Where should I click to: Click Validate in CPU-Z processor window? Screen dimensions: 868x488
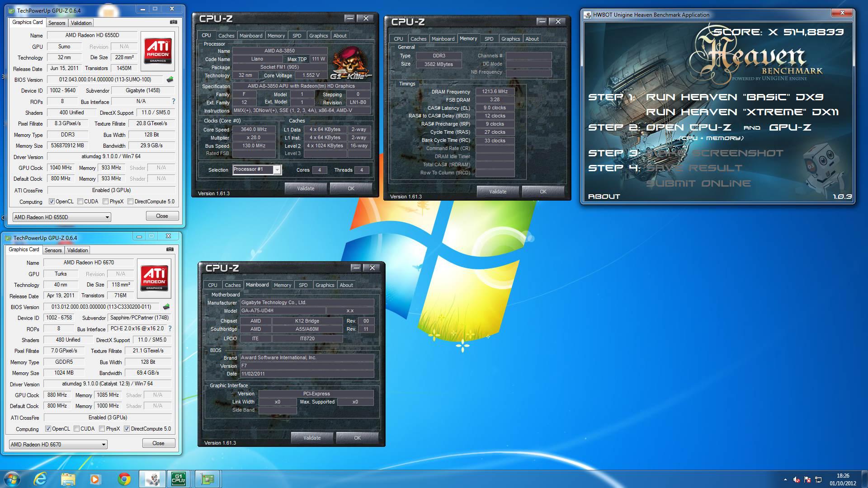click(x=306, y=188)
